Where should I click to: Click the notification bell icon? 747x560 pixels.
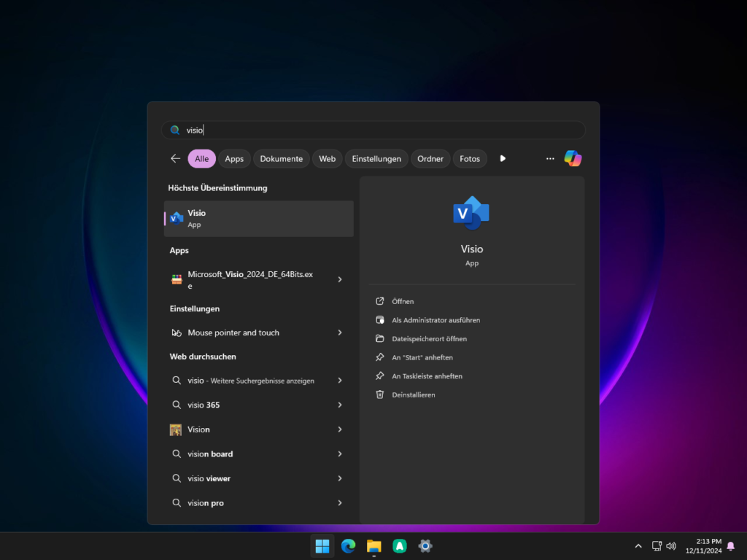click(730, 545)
